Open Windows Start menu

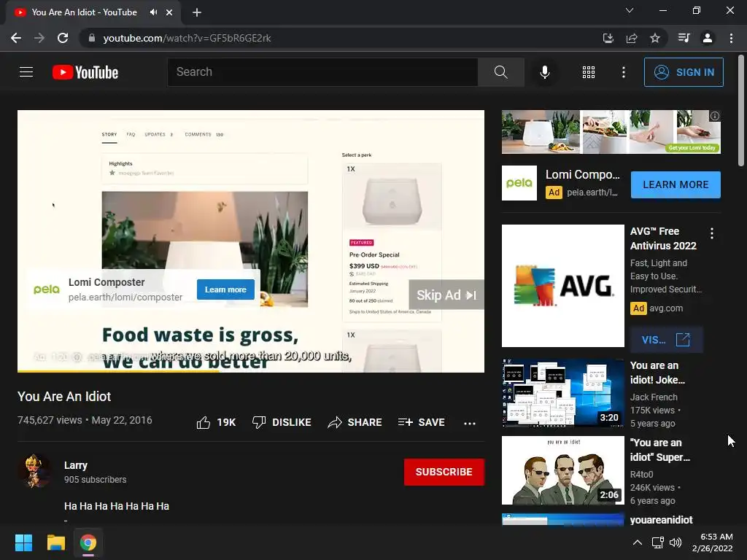click(x=23, y=542)
